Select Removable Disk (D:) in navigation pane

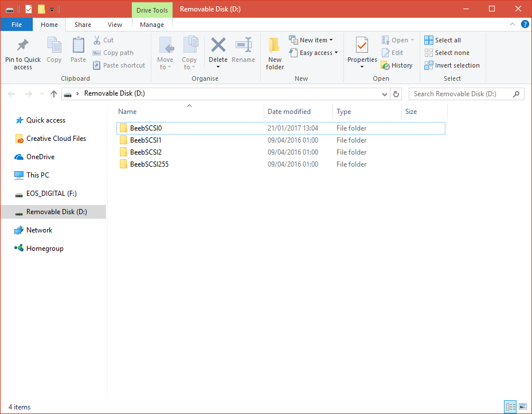tap(53, 212)
